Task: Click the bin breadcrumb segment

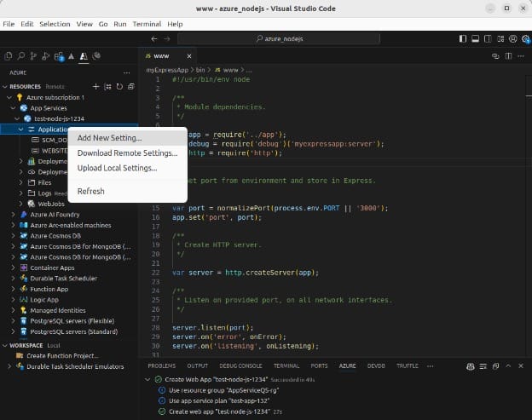Action: click(x=200, y=70)
